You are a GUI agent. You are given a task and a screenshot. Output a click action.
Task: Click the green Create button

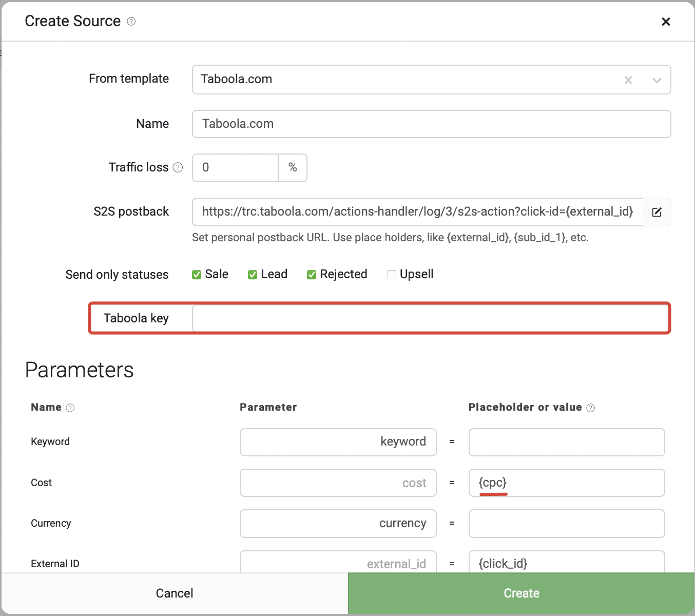coord(521,593)
